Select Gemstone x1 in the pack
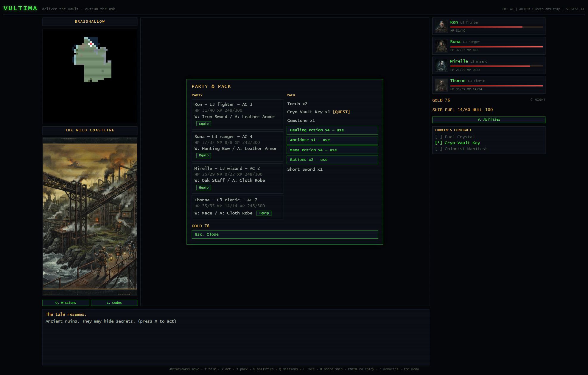Screen dimensions: 588x375 pyautogui.click(x=301, y=121)
